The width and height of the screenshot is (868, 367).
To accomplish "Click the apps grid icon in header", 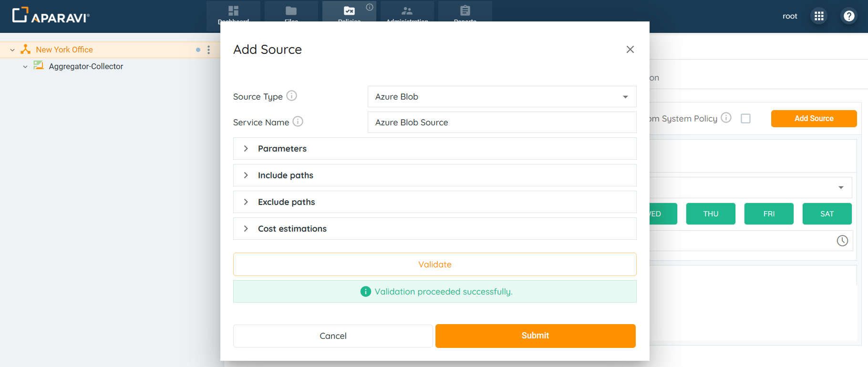I will click(819, 16).
